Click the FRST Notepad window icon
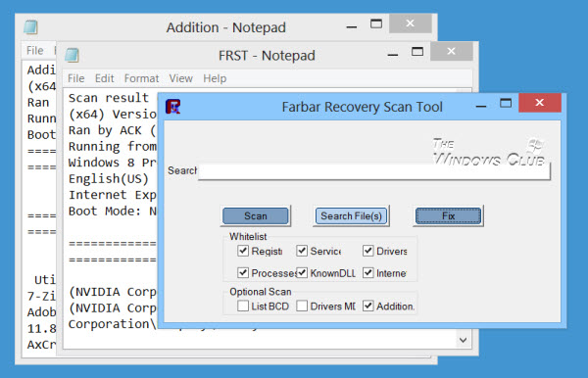Image resolution: width=588 pixels, height=378 pixels. coord(72,55)
